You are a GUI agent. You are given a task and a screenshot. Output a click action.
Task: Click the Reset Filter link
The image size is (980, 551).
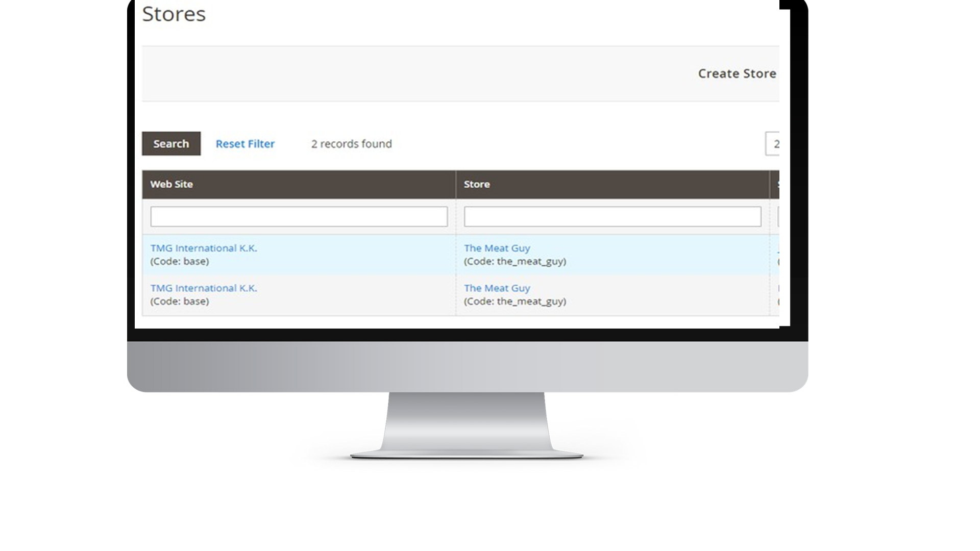tap(245, 144)
